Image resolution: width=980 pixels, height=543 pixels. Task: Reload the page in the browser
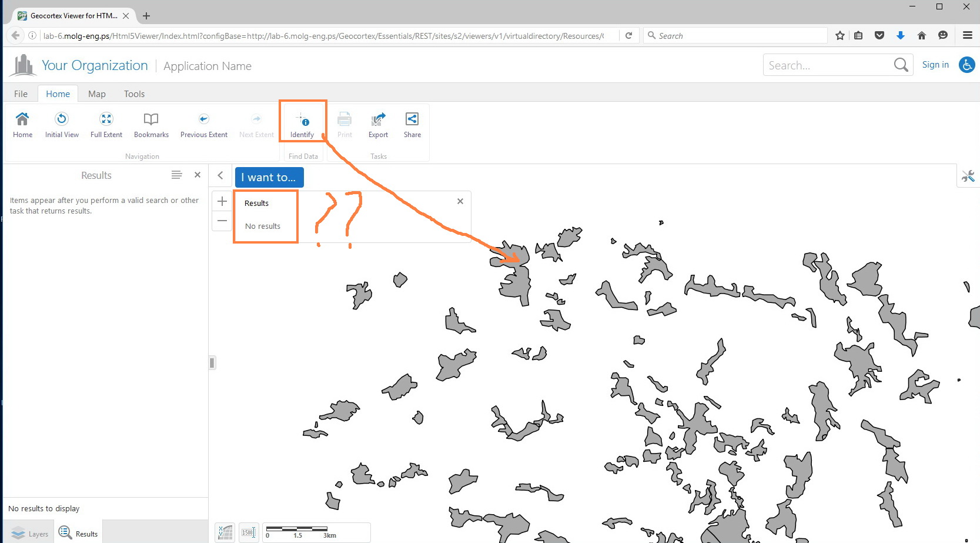[628, 35]
